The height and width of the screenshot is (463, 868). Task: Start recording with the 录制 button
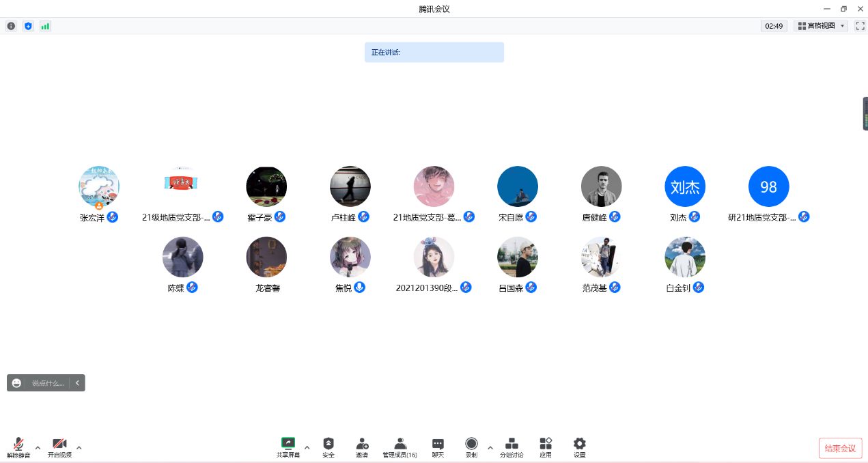pos(471,447)
